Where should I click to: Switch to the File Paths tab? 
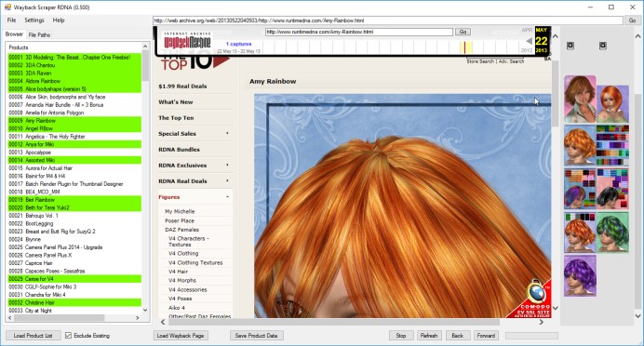(x=39, y=35)
